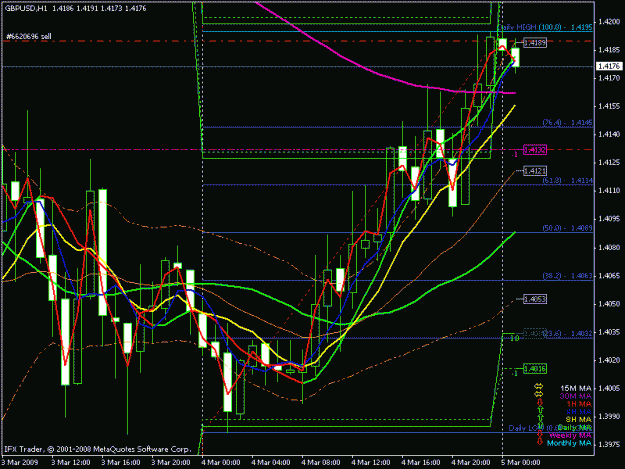Click the green boxed 1.4016 label
The width and height of the screenshot is (625, 469).
coord(535,369)
